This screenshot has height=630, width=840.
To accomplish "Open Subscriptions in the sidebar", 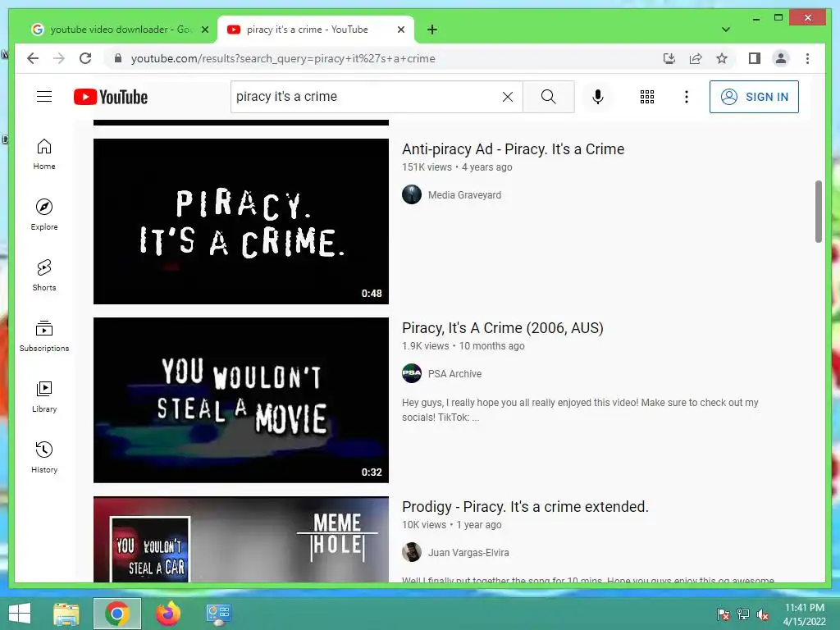I will pyautogui.click(x=44, y=336).
